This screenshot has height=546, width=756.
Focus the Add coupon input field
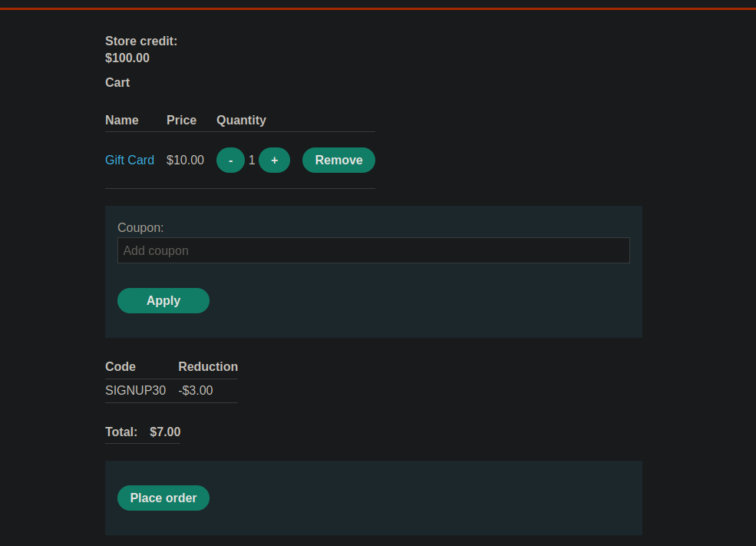(x=373, y=251)
